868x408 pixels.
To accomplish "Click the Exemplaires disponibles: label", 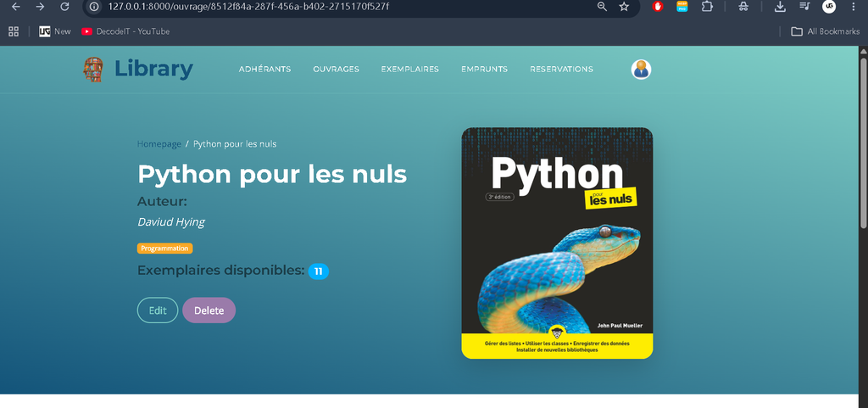I will [221, 271].
